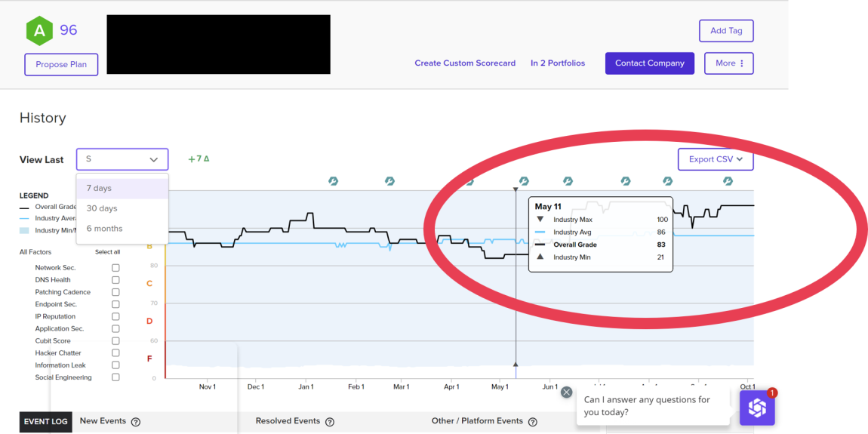Click the Industry Avg row in the tooltip

click(601, 232)
